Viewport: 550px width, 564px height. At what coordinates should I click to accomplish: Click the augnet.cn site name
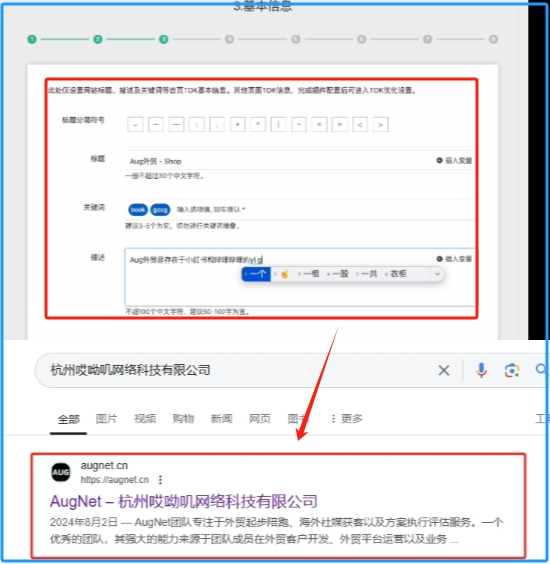pos(104,465)
